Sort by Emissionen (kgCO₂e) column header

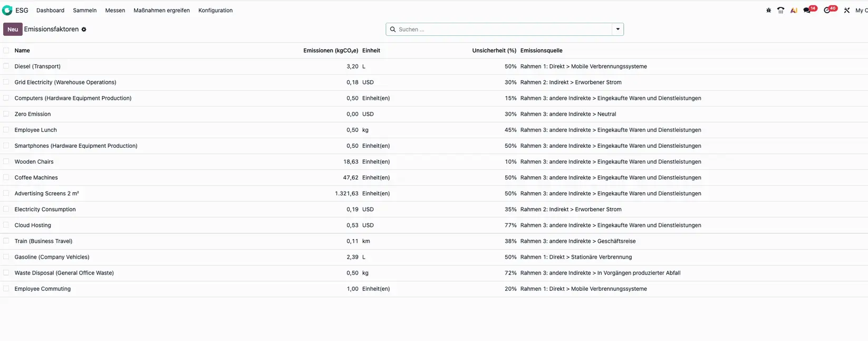(330, 51)
